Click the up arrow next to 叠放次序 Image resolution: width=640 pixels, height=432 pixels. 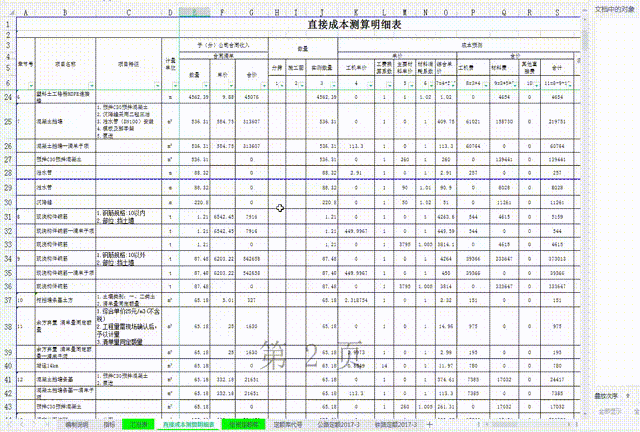[x=628, y=396]
